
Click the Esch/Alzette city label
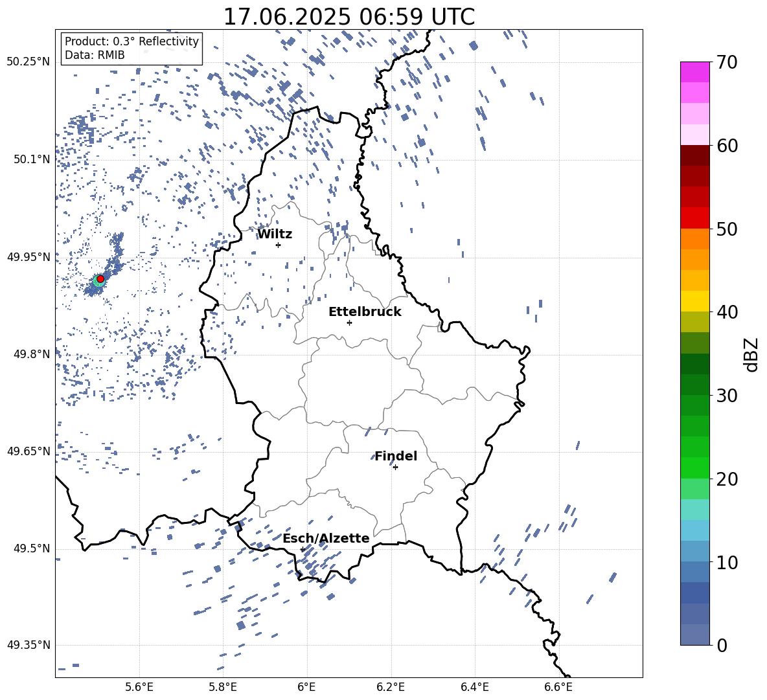click(x=326, y=538)
